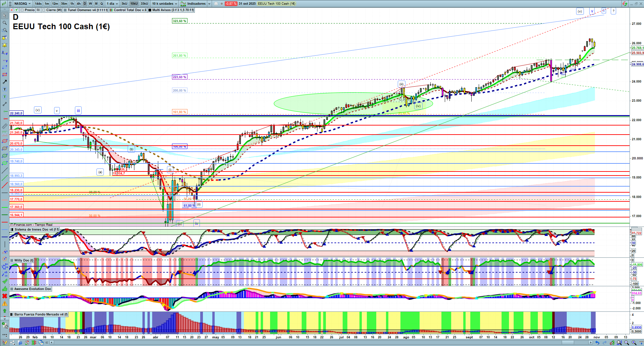This screenshot has height=346, width=644.
Task: Select the blue rectangle drawing tool
Action: (x=5, y=67)
